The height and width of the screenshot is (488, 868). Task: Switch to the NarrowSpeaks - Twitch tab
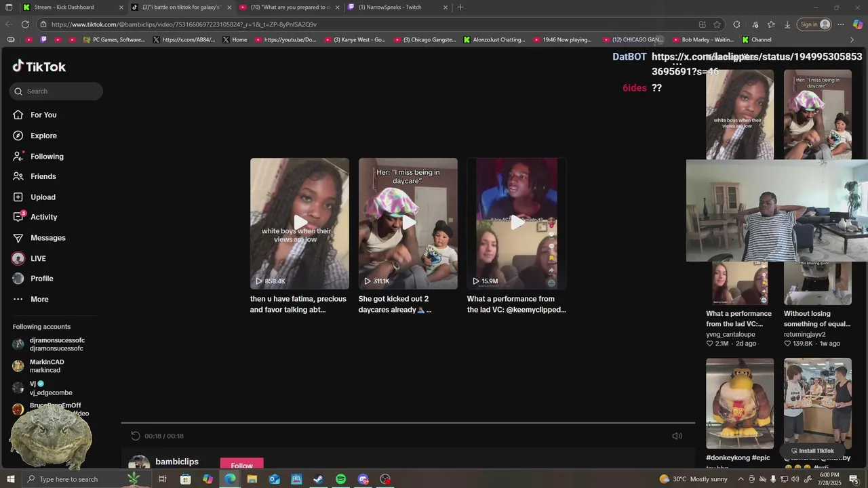coord(397,7)
